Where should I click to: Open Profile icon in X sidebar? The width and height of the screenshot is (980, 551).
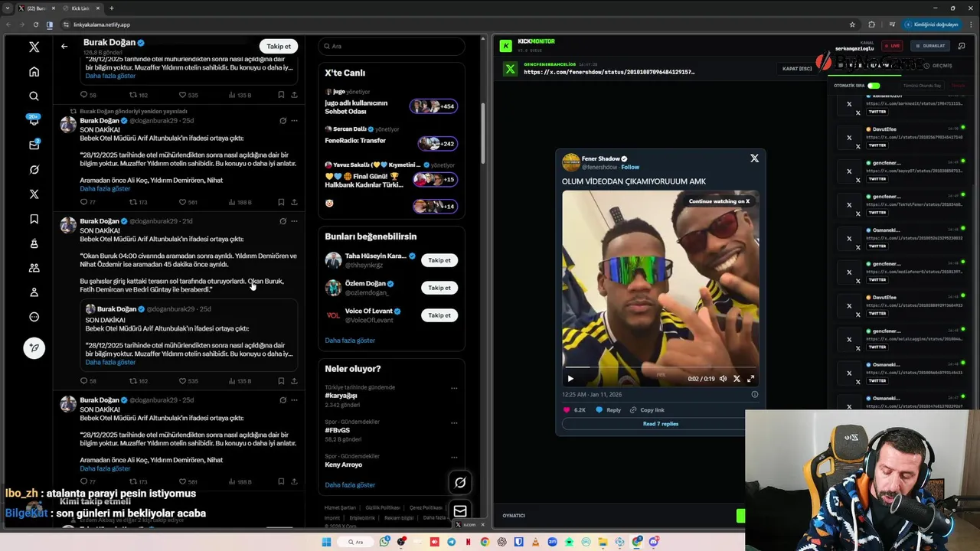34,292
